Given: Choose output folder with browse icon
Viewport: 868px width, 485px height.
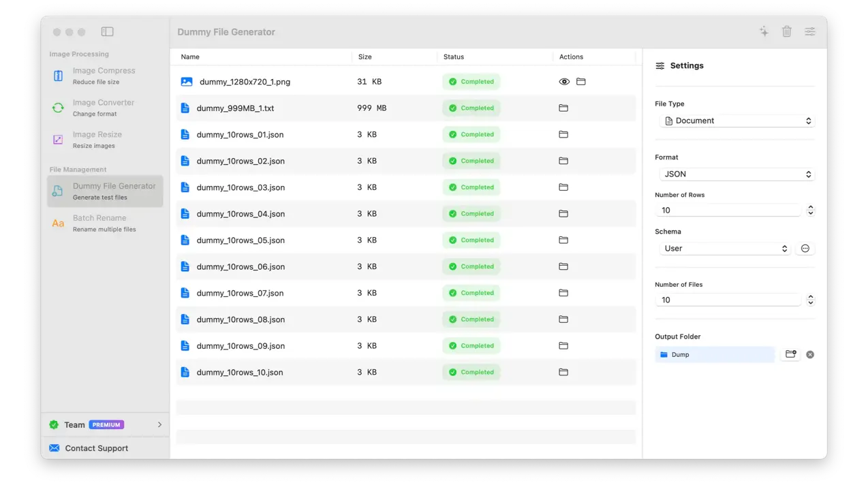Looking at the screenshot, I should click(x=790, y=354).
